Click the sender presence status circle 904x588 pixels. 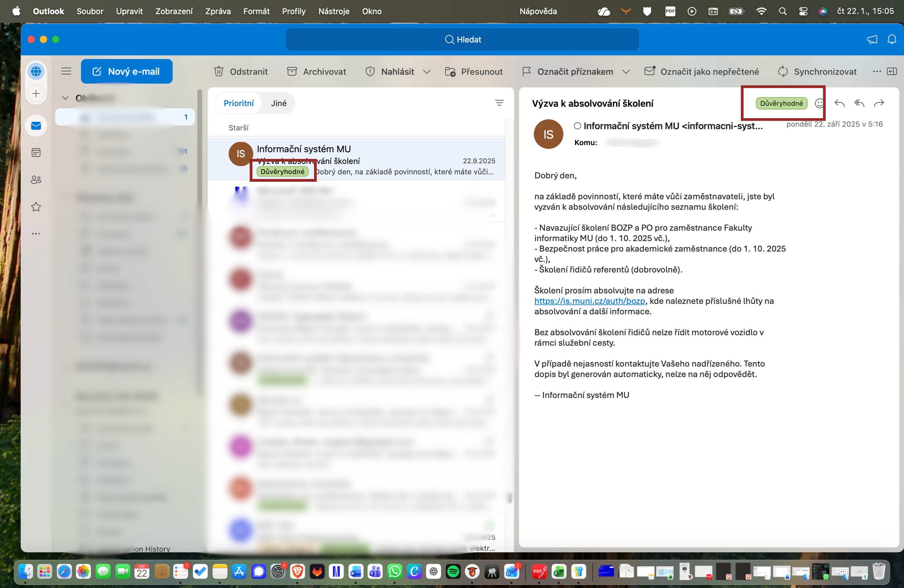[x=577, y=126]
